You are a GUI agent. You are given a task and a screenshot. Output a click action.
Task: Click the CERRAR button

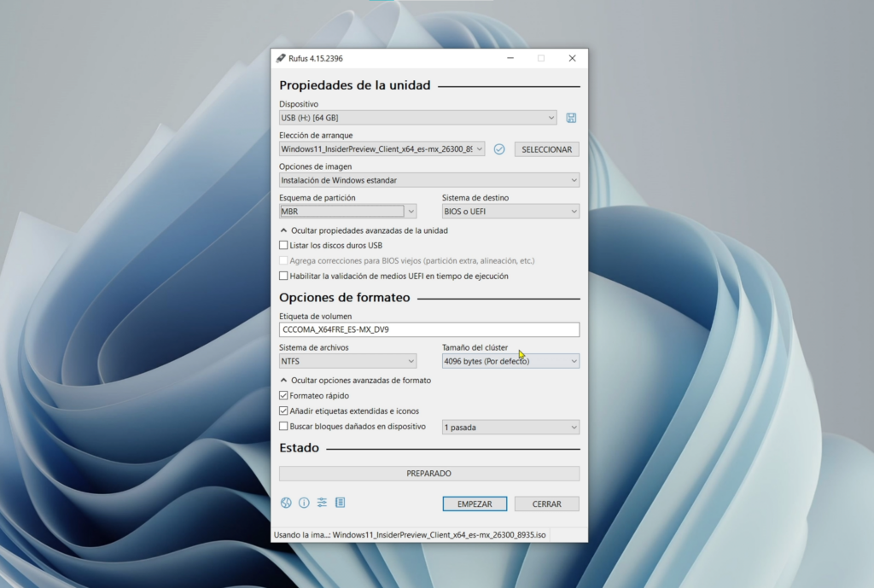click(547, 504)
